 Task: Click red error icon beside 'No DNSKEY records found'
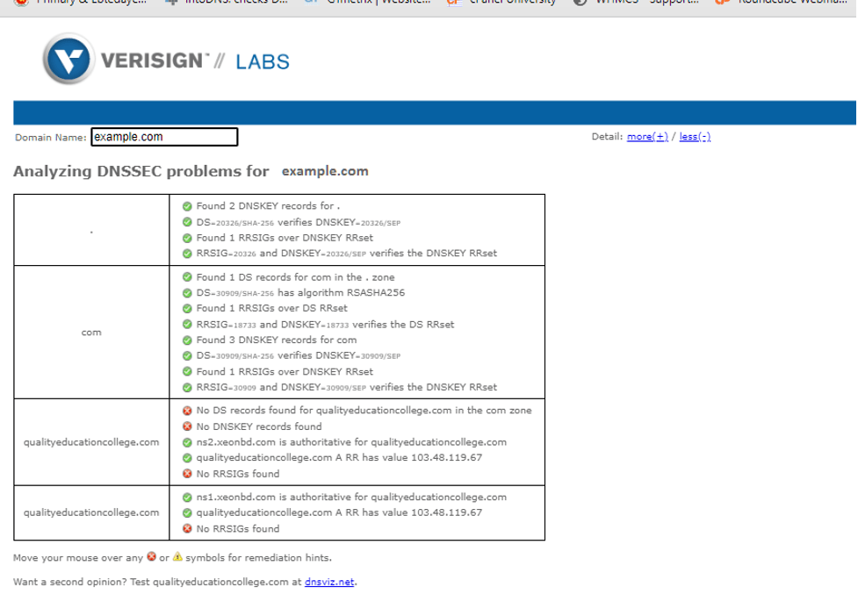187,426
